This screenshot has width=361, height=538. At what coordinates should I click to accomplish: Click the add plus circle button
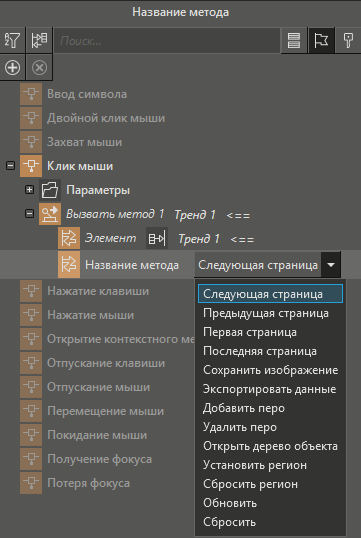point(12,68)
